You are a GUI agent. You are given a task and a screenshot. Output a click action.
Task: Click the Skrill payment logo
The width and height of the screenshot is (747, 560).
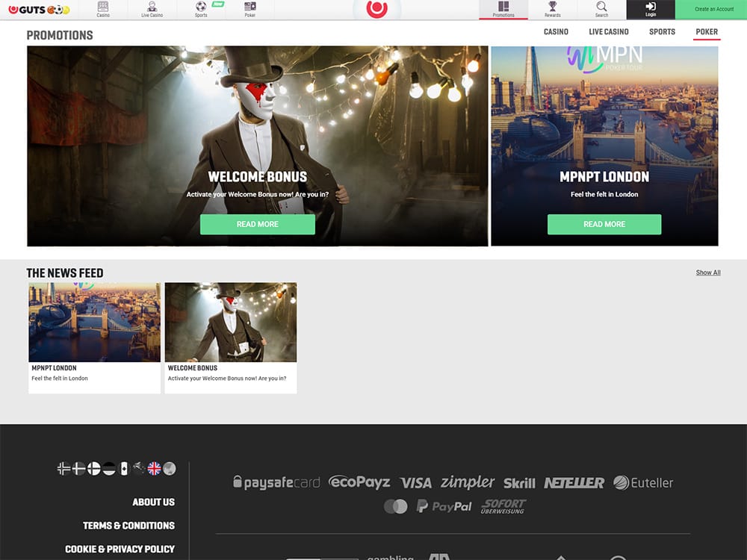click(x=519, y=483)
